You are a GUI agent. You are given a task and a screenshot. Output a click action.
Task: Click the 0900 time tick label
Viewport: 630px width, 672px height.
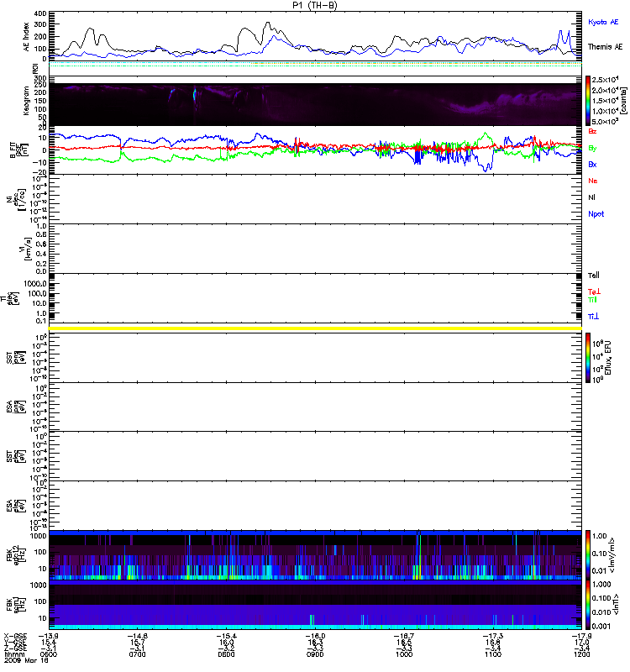click(x=315, y=654)
